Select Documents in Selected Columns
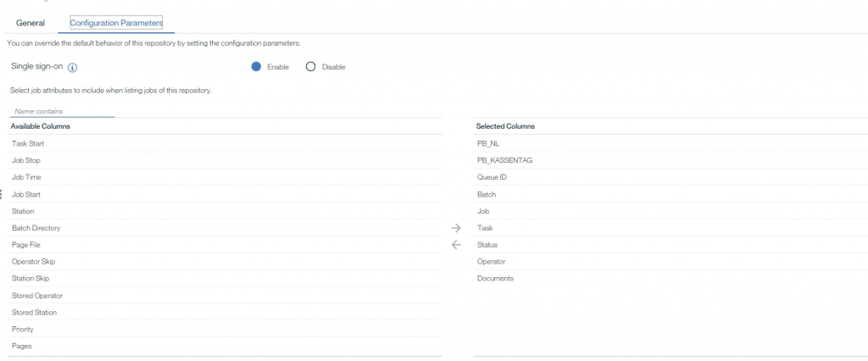The height and width of the screenshot is (361, 868). 671,279
